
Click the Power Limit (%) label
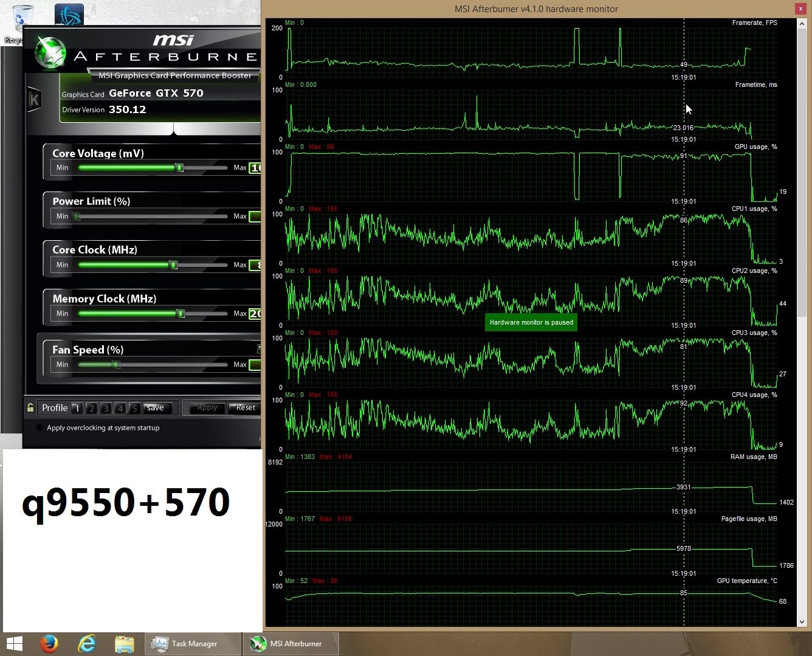point(91,202)
